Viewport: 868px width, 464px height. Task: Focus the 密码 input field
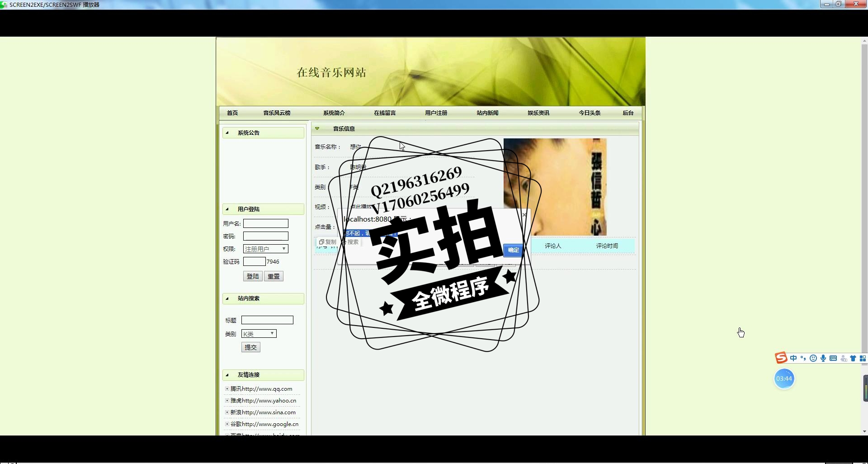tap(265, 236)
